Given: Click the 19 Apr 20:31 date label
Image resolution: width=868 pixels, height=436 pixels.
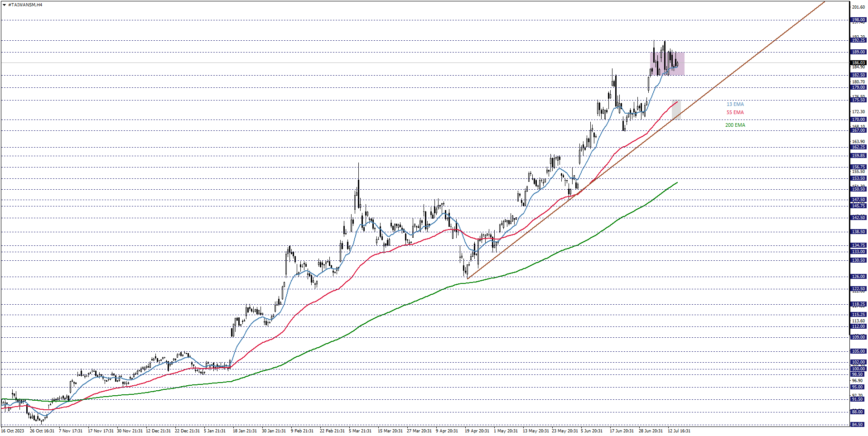Looking at the screenshot, I should click(x=477, y=431).
